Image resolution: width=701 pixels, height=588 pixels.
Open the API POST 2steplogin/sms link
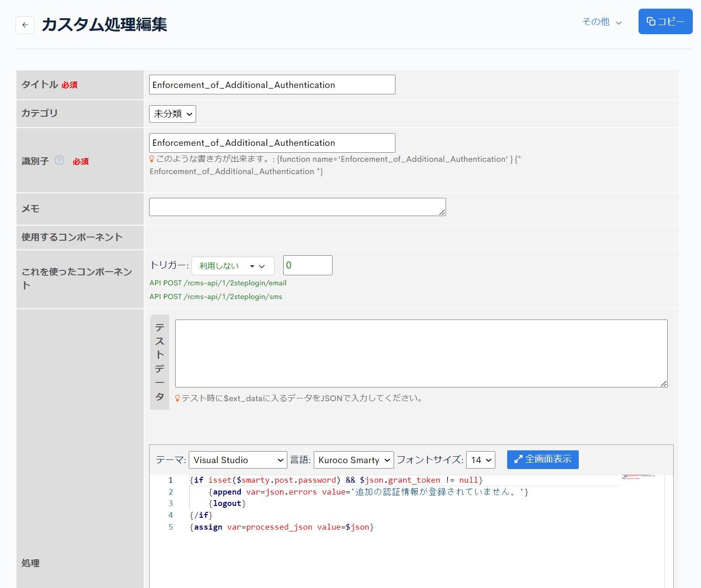[216, 297]
